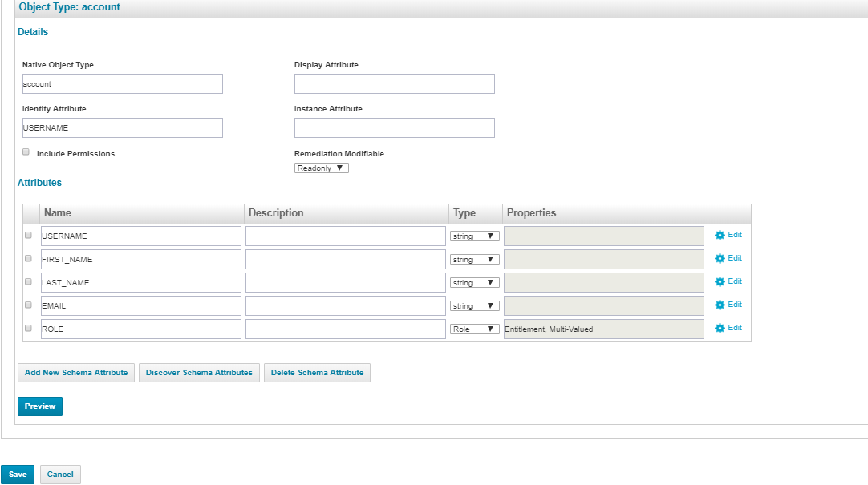
Task: Open the Type dropdown for USERNAME
Action: pos(474,235)
